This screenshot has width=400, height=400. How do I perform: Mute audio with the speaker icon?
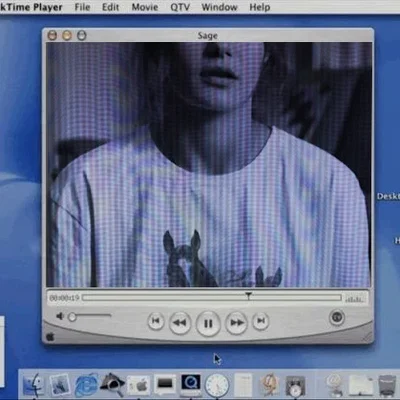[x=60, y=316]
